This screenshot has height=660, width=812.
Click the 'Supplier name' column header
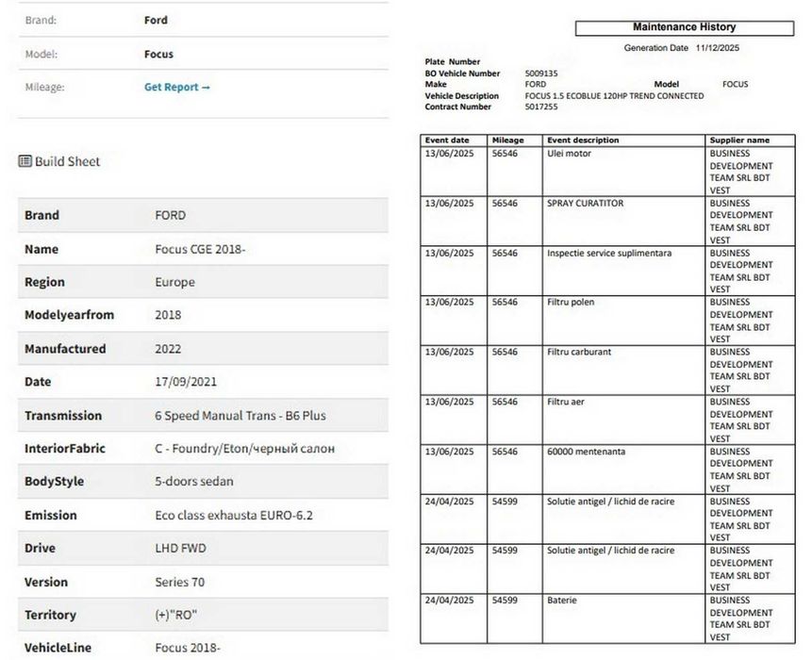coord(750,140)
